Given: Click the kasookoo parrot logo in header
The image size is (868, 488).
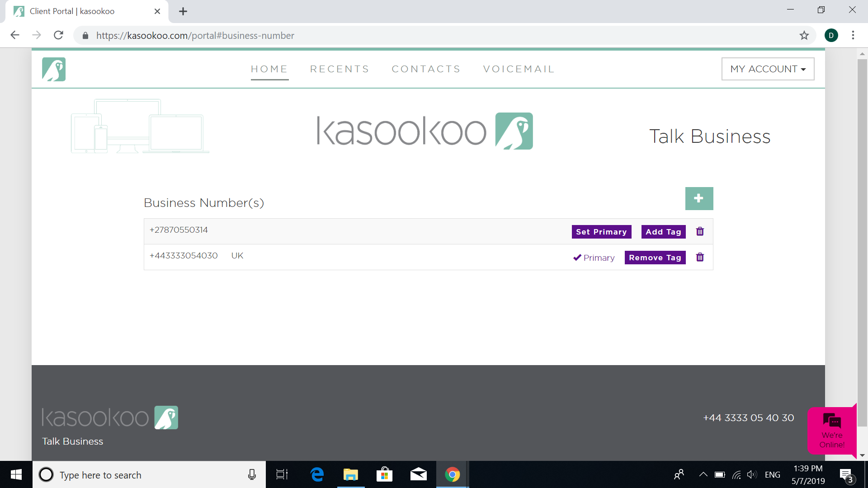Looking at the screenshot, I should click(x=54, y=69).
